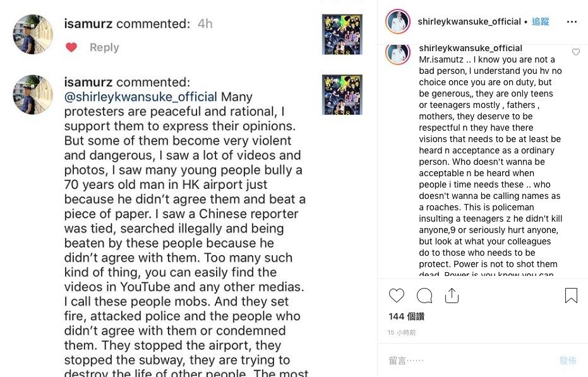Open the second post thumbnail image
Viewport: 588px width, 377px height.
(342, 95)
